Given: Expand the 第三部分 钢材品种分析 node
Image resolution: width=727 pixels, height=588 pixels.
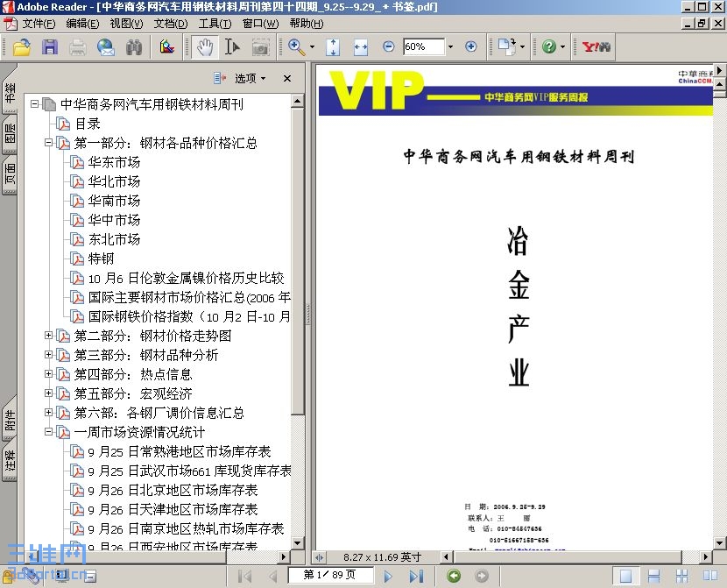Looking at the screenshot, I should click(x=48, y=354).
